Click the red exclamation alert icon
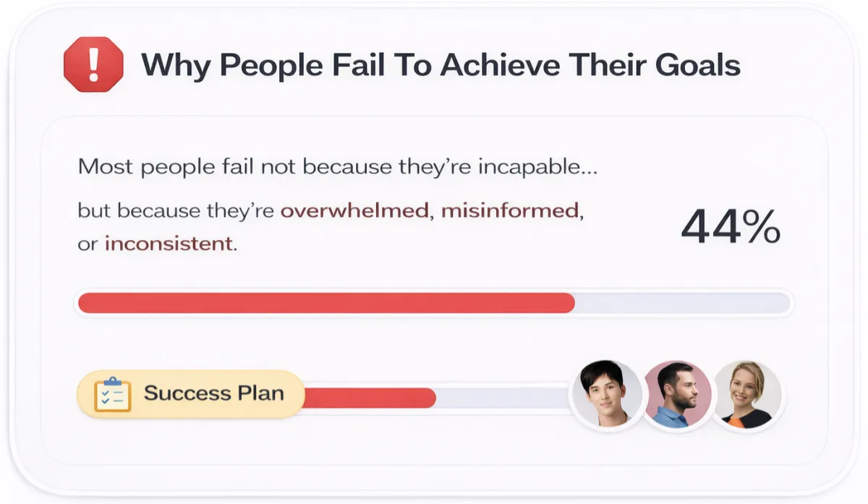Screen dimensions: 868x504 click(93, 64)
